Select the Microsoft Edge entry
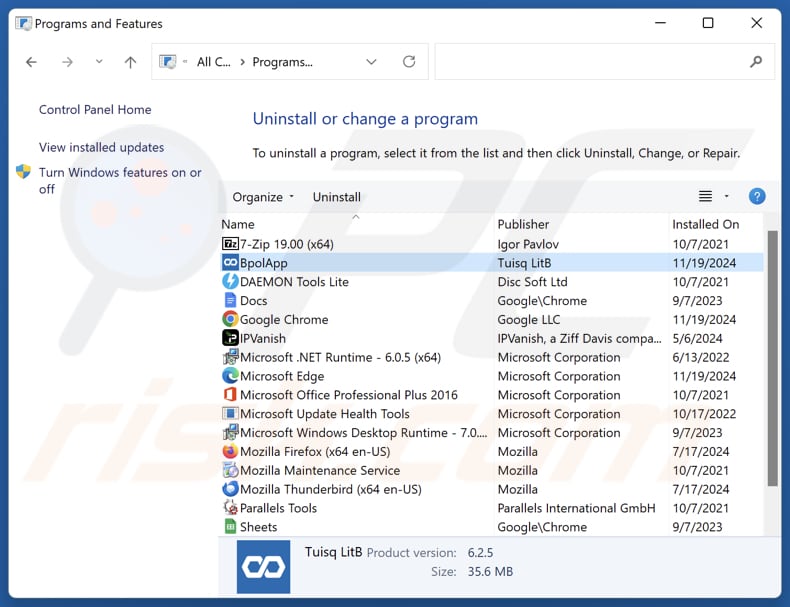Screen dimensions: 790x607 pyautogui.click(x=282, y=376)
